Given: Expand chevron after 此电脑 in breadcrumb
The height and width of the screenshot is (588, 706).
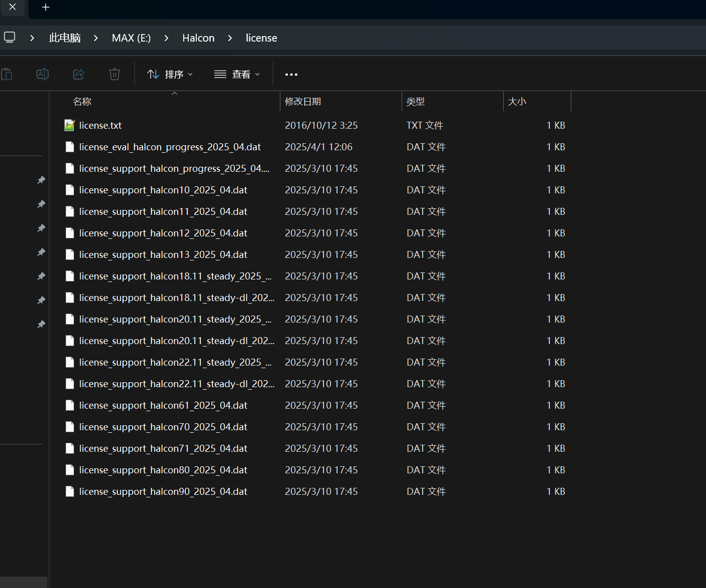Looking at the screenshot, I should [96, 38].
